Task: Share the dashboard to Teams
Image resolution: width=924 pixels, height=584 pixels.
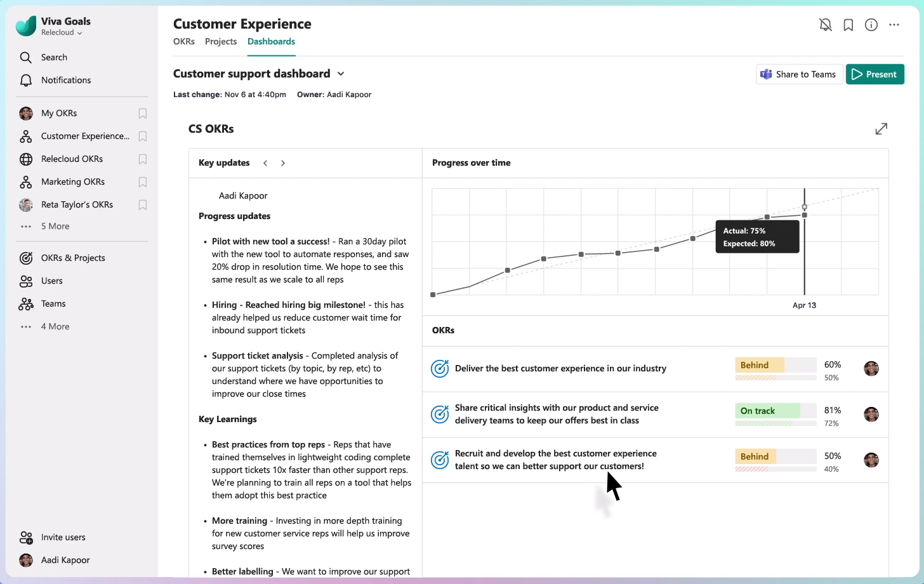Action: coord(799,74)
